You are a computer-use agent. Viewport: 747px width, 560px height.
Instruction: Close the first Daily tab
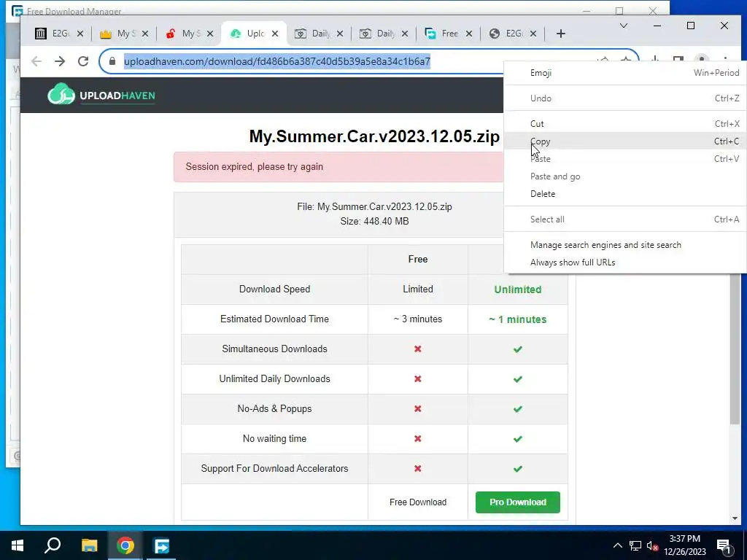[x=340, y=34]
